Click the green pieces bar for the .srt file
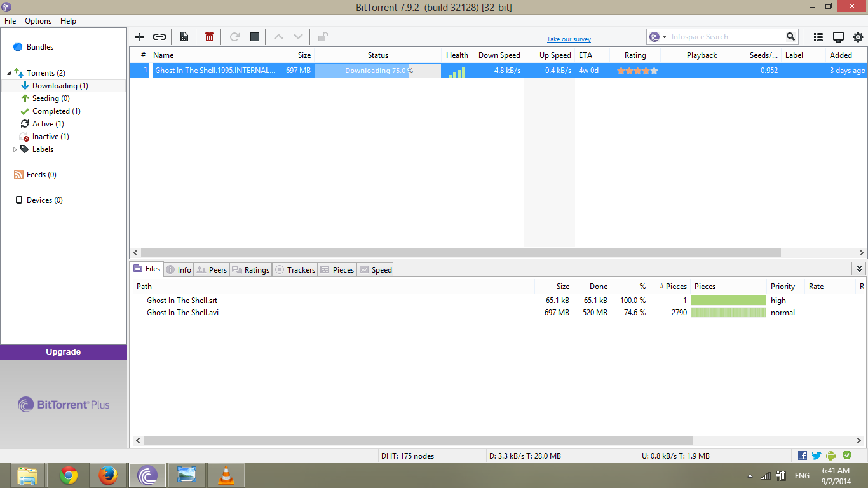The width and height of the screenshot is (868, 488). 728,301
